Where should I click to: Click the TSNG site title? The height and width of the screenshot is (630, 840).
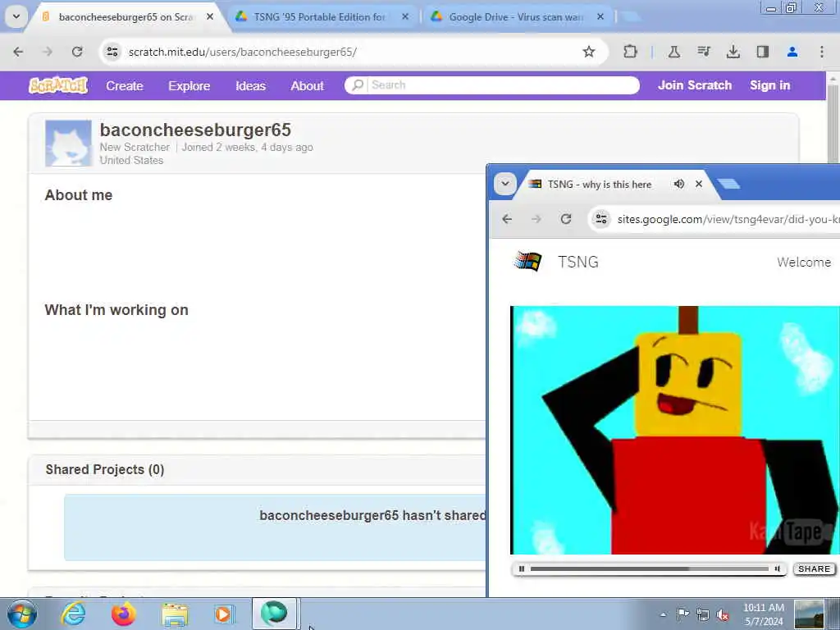578,262
